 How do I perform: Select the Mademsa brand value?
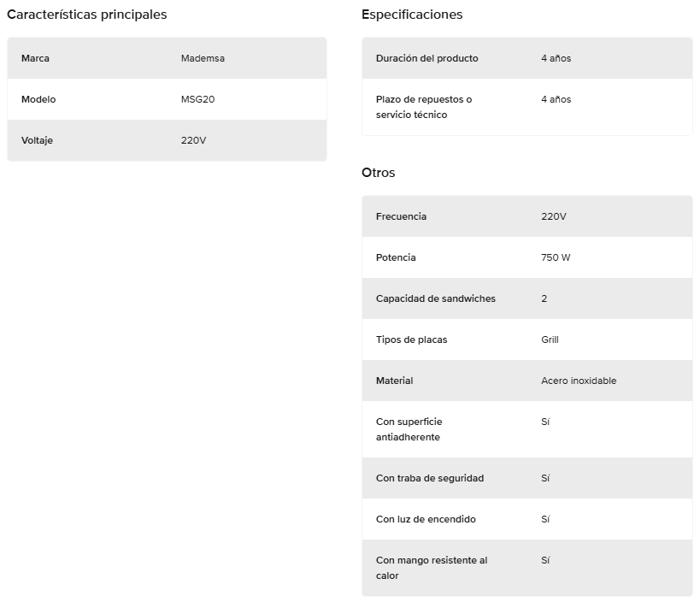pyautogui.click(x=203, y=58)
